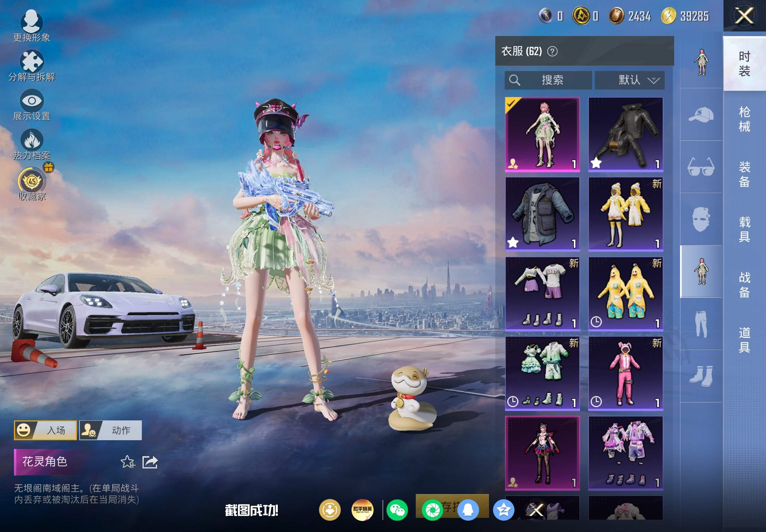The height and width of the screenshot is (532, 766).
Task: Click the 2434 currency amount
Action: coord(640,16)
